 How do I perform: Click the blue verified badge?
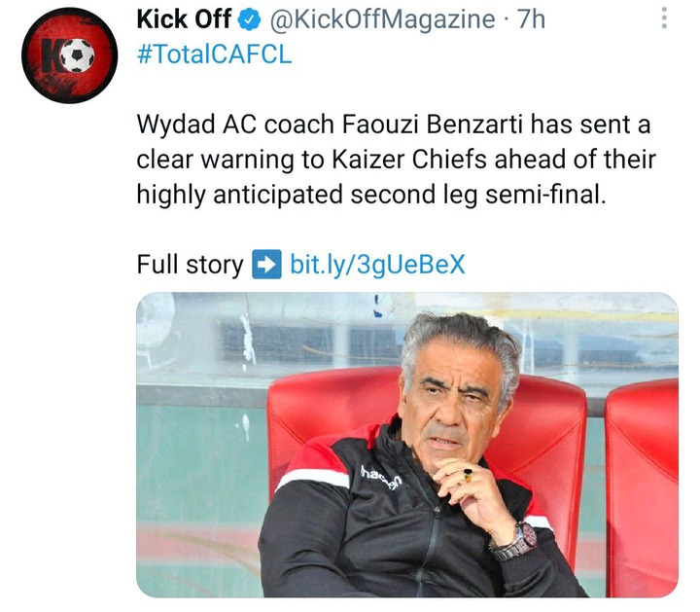[248, 19]
